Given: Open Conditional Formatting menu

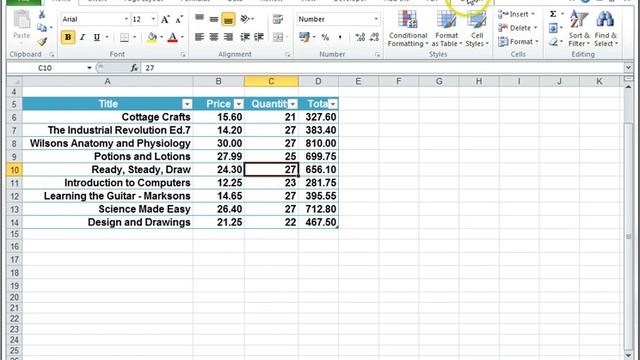Looking at the screenshot, I should [x=408, y=29].
